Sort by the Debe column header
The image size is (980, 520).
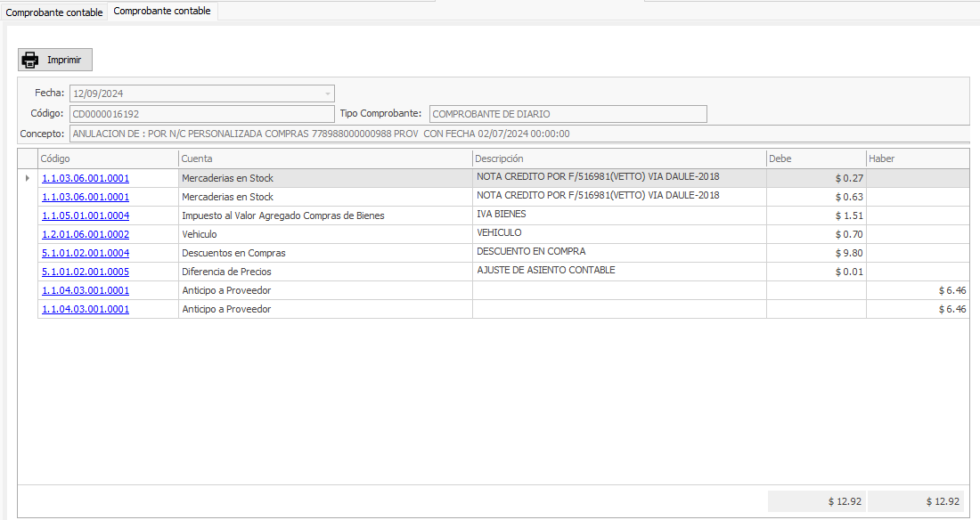816,158
